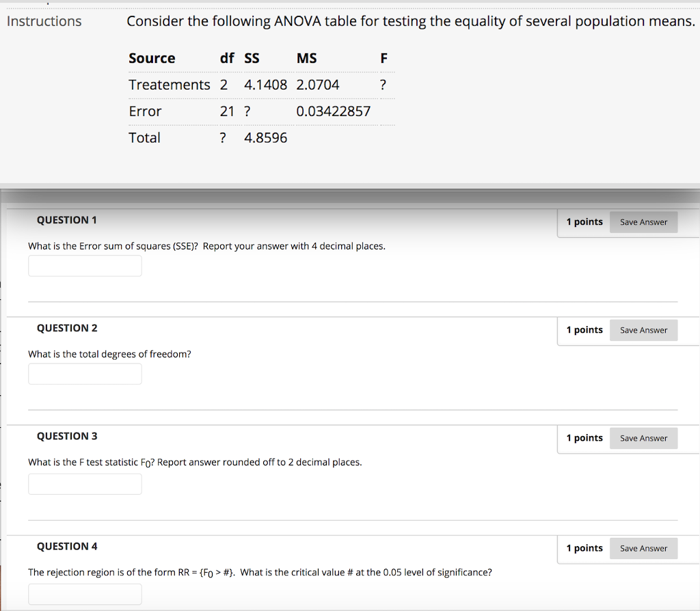Screen dimensions: 700x611
Task: Click the Total SS value 4.8596
Action: [266, 138]
